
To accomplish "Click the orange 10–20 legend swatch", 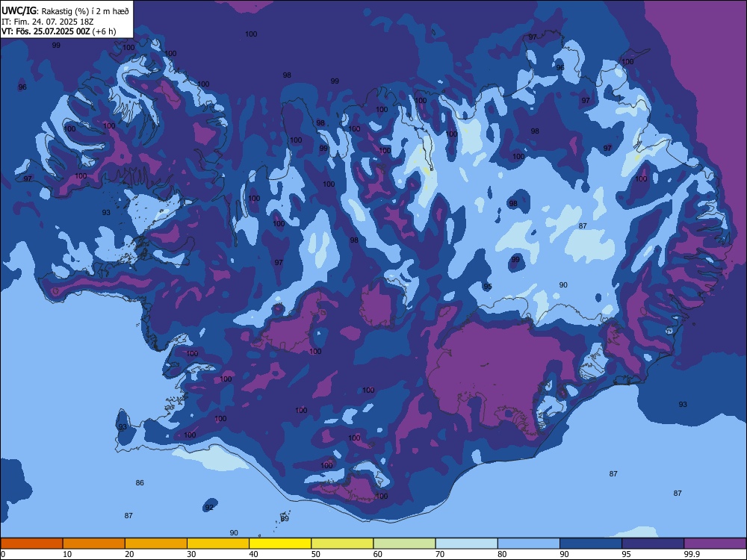I will [94, 544].
